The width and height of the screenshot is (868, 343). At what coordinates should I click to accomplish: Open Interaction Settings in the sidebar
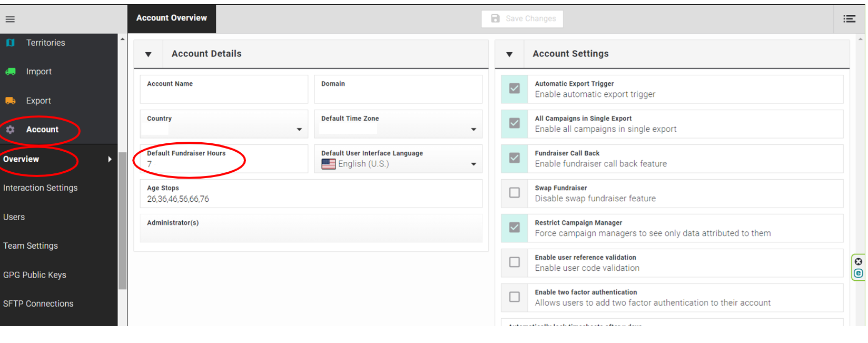point(41,188)
